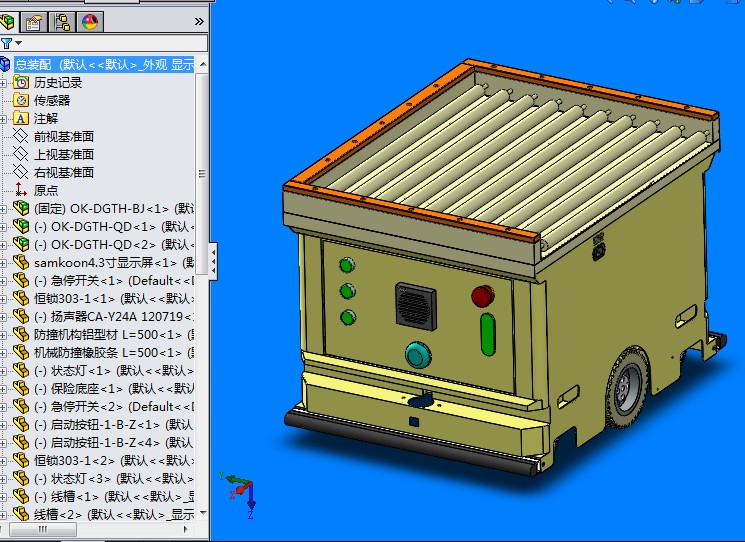Select the 线槽<2> part icon
745x542 pixels.
click(21, 514)
